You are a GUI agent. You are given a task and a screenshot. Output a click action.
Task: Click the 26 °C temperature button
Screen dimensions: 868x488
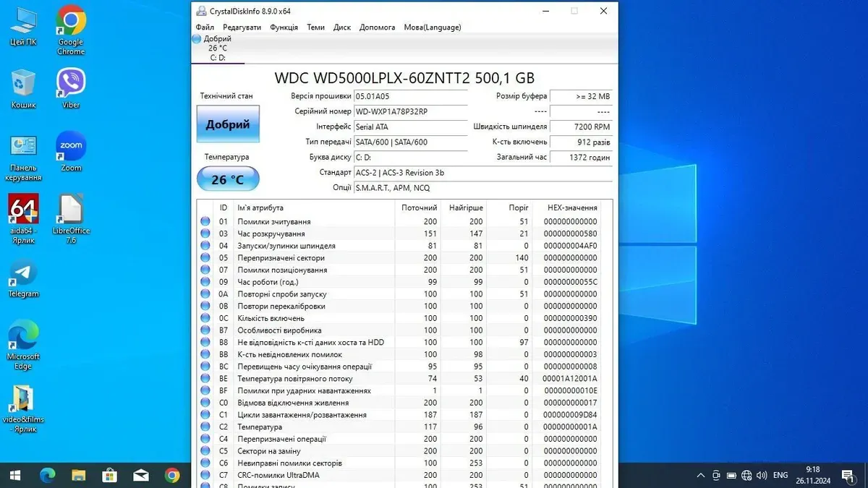(x=228, y=179)
